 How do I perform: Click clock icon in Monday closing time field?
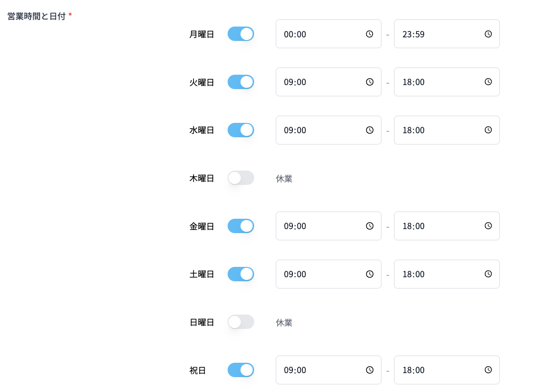coord(488,34)
